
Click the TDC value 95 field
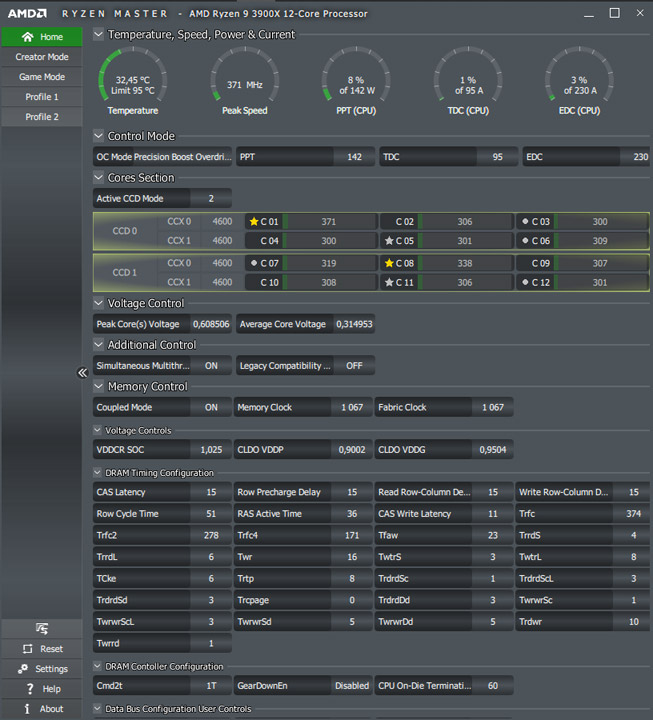click(x=497, y=157)
